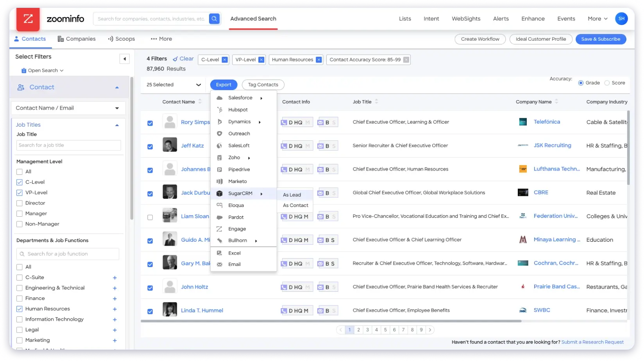Check the Director management level checkbox
Screen dimensions: 644x361
[20, 203]
